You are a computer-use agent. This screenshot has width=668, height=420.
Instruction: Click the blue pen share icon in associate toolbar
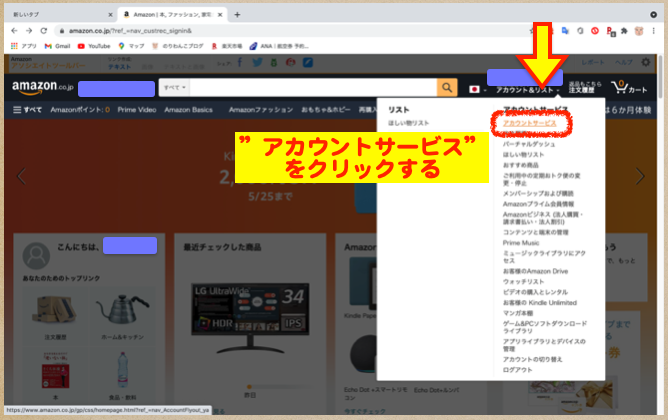point(308,63)
